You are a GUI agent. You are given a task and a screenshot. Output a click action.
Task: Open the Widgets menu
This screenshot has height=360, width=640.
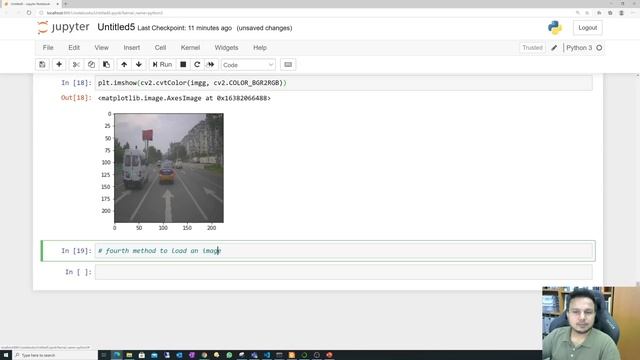tap(226, 48)
